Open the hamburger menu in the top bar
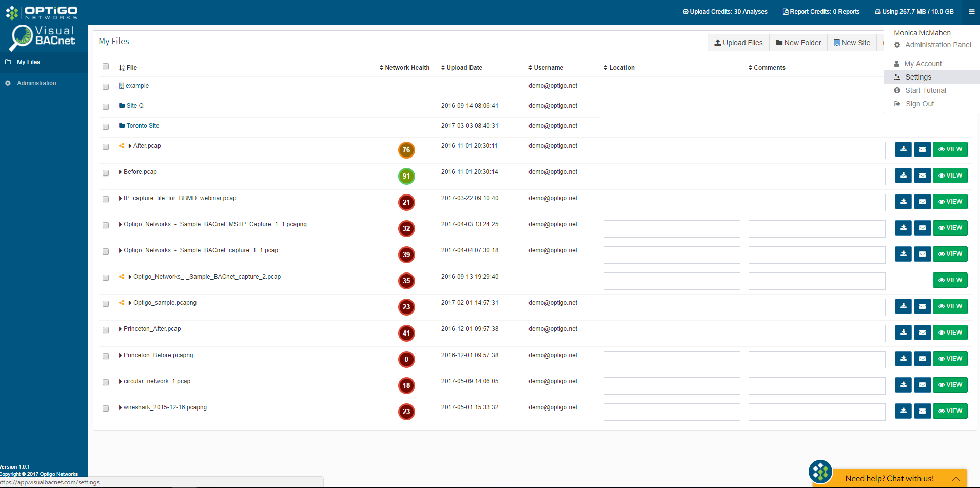980x488 pixels. pos(971,11)
